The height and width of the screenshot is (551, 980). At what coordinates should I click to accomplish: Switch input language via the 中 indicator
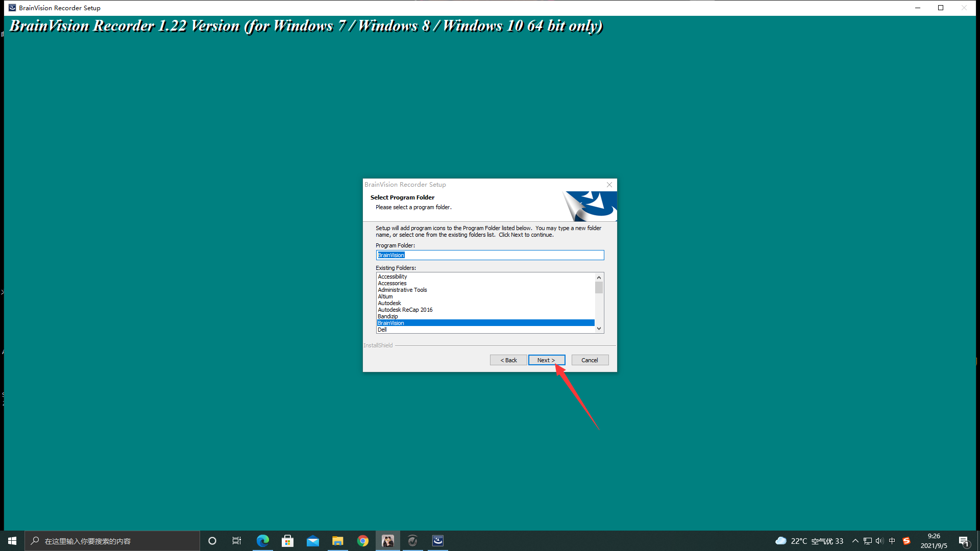[x=893, y=541]
